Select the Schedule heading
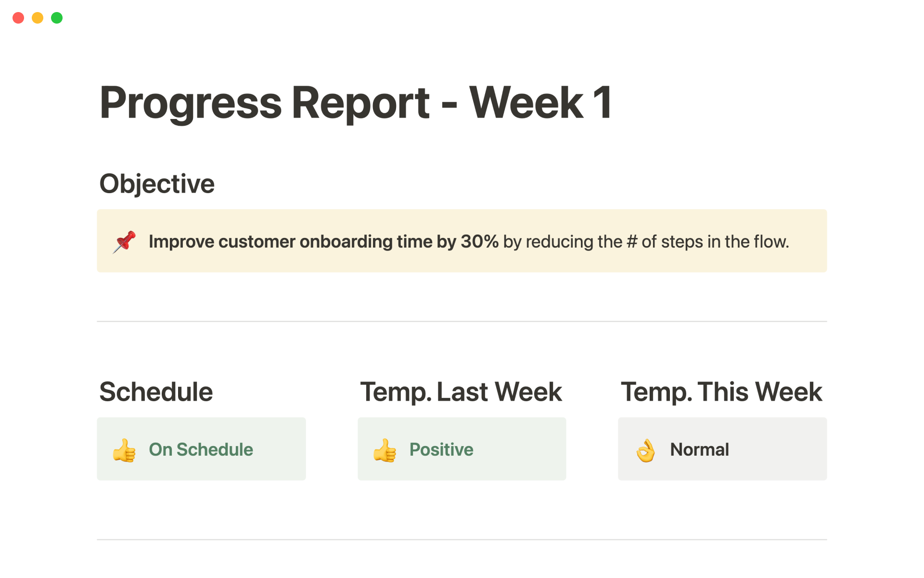This screenshot has width=924, height=578. tap(156, 392)
